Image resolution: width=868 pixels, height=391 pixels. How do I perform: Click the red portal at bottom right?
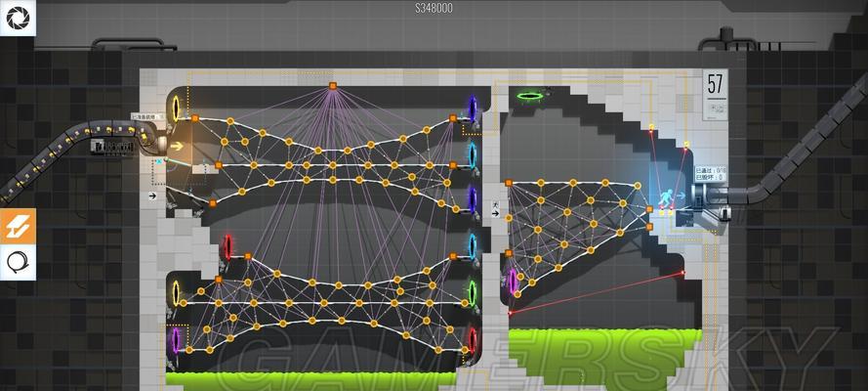point(473,340)
